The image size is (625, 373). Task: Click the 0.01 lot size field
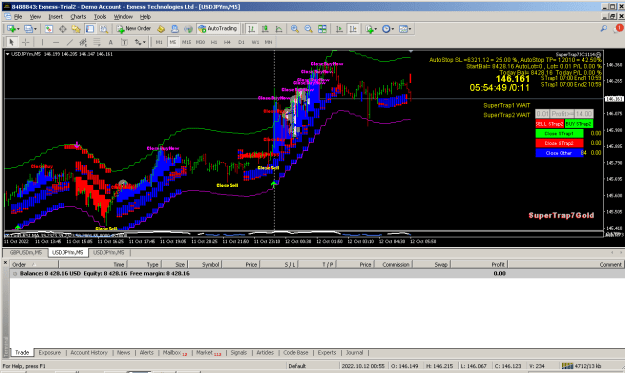542,114
